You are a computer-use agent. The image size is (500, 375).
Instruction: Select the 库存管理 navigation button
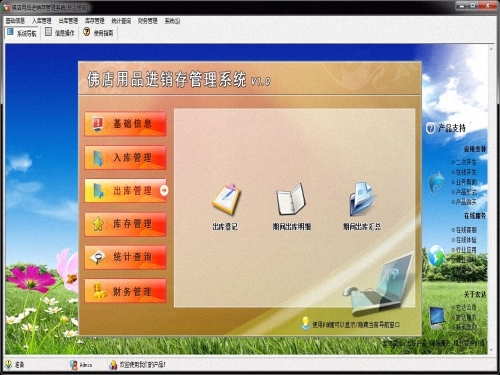point(125,224)
